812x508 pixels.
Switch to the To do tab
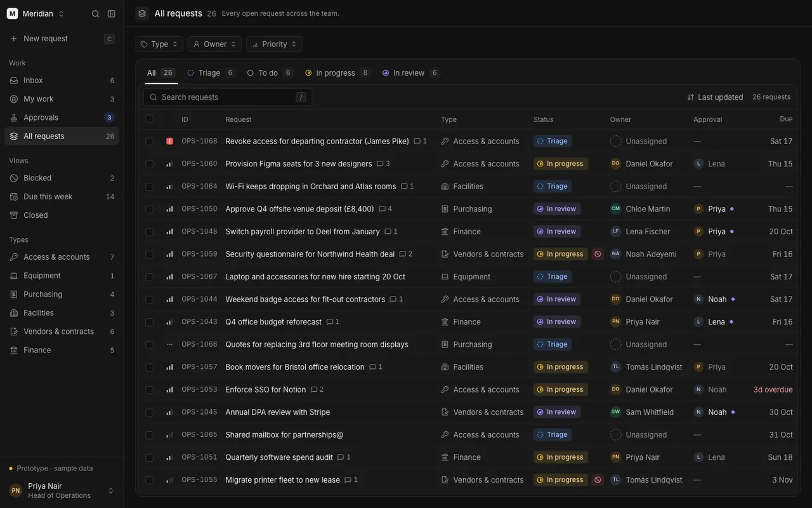point(270,73)
